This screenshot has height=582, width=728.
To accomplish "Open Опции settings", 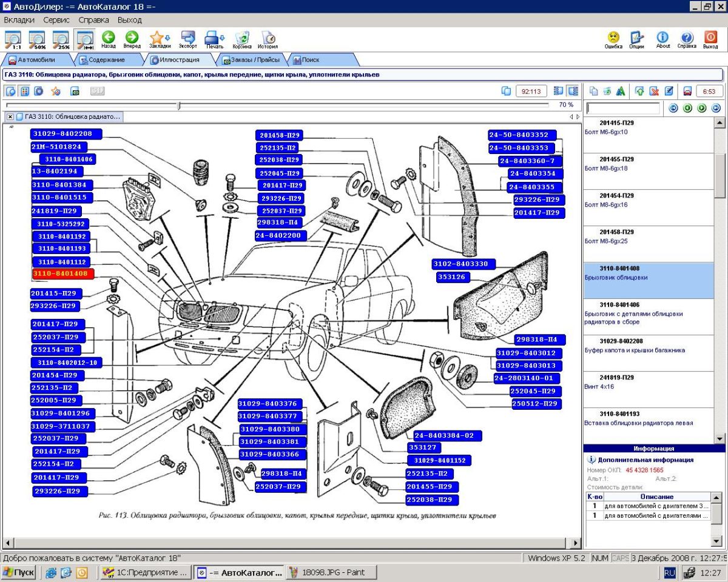I will 636,39.
